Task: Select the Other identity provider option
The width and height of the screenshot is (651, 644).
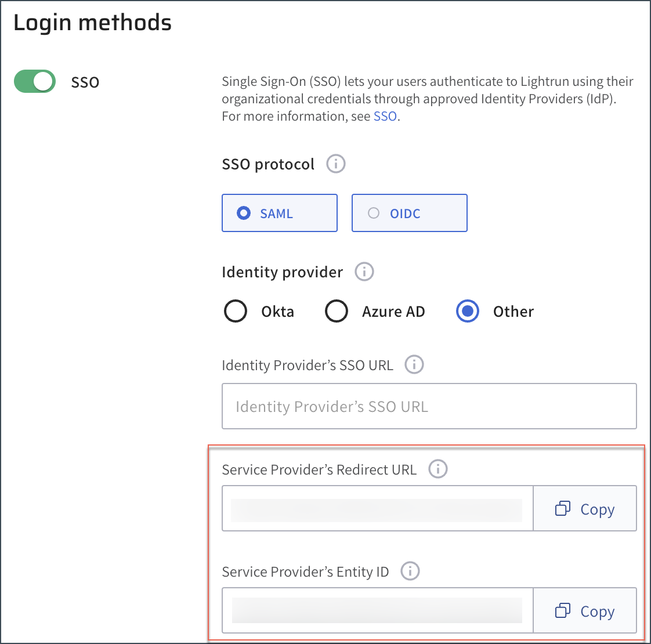Action: pyautogui.click(x=467, y=312)
